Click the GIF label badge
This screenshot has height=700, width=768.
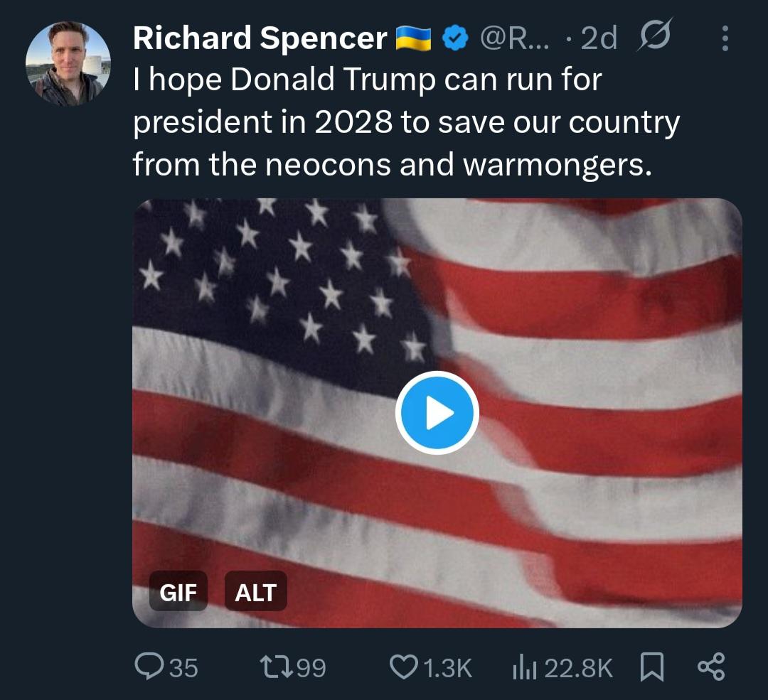click(x=178, y=591)
